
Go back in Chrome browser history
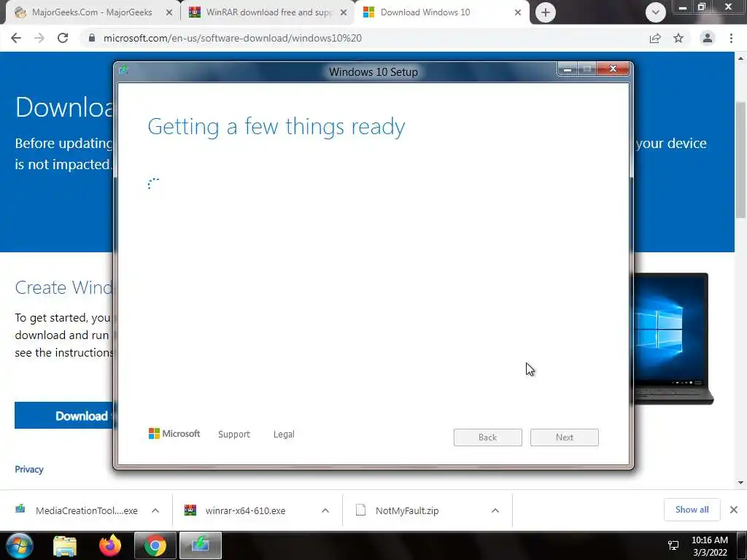16,38
